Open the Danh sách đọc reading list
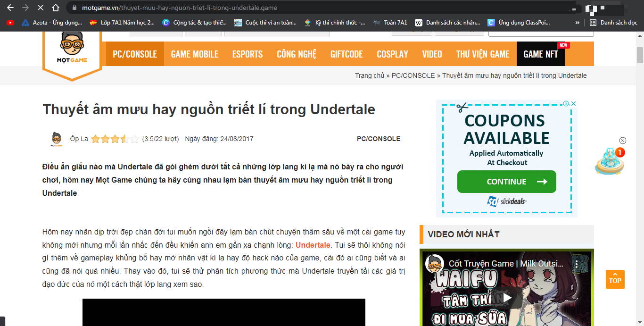 pyautogui.click(x=614, y=22)
